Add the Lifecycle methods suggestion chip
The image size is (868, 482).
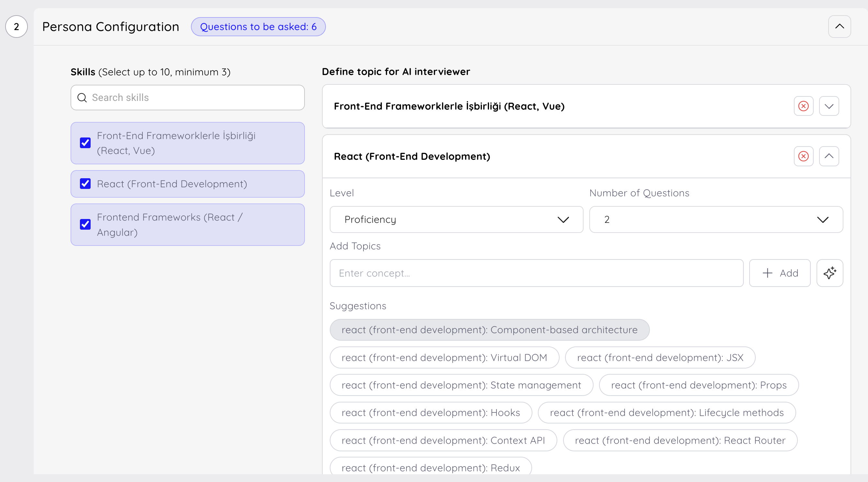pos(667,413)
